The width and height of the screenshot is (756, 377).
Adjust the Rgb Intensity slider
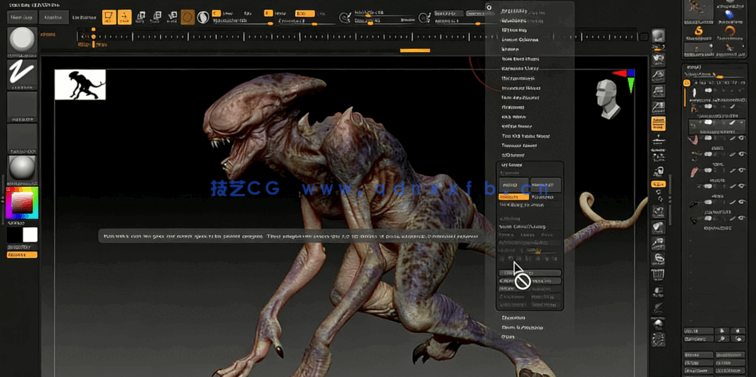coord(243,23)
